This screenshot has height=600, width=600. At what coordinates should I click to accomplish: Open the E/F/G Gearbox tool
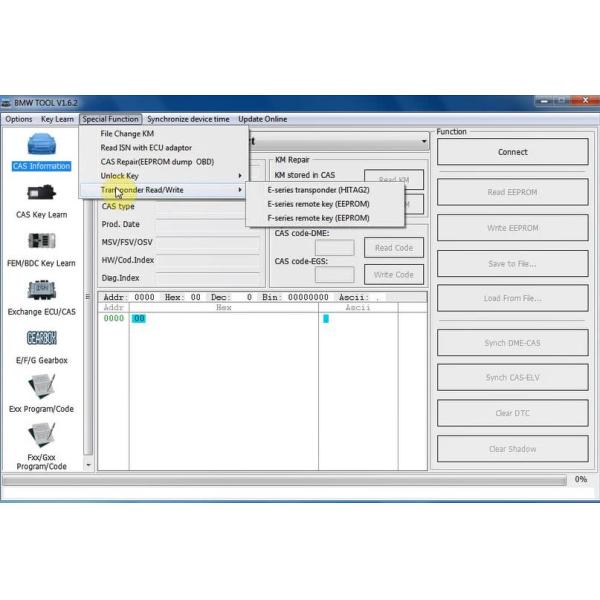pyautogui.click(x=41, y=339)
